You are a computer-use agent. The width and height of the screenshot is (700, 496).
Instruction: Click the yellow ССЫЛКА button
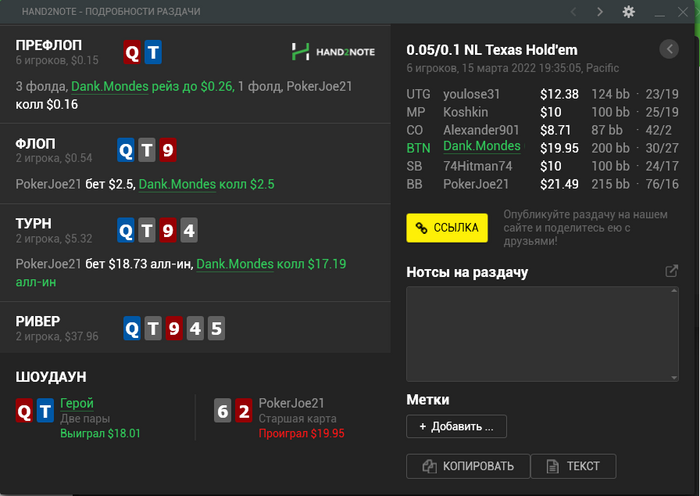pos(447,228)
